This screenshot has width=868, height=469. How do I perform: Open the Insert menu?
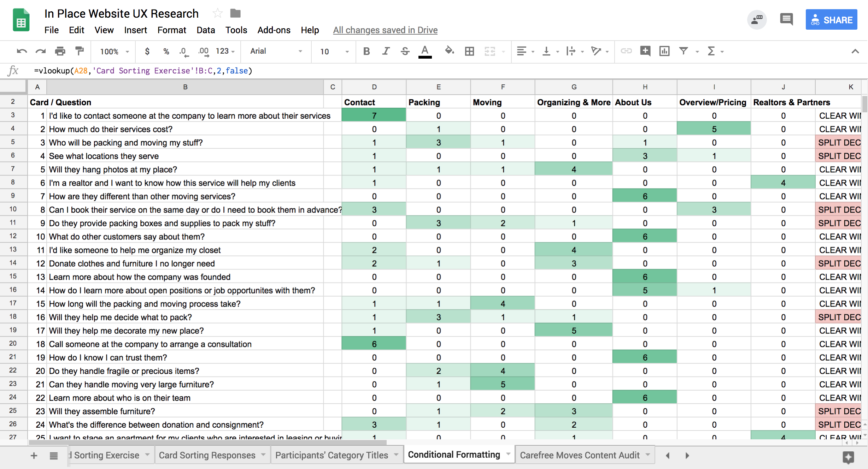point(135,30)
